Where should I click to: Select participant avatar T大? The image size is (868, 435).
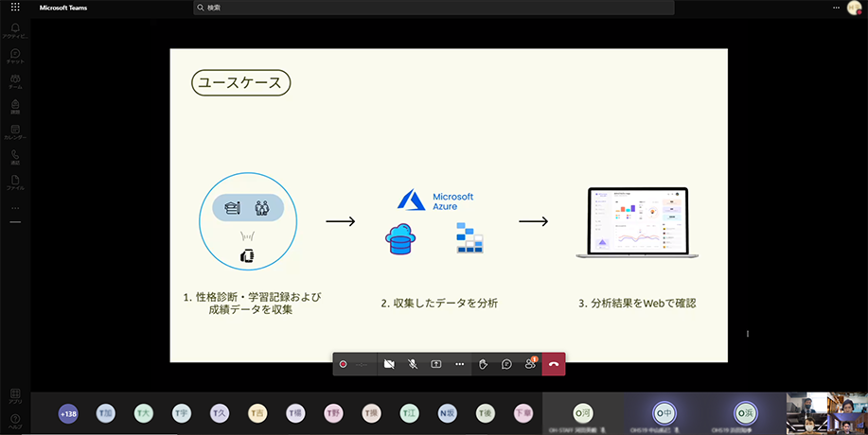click(144, 413)
